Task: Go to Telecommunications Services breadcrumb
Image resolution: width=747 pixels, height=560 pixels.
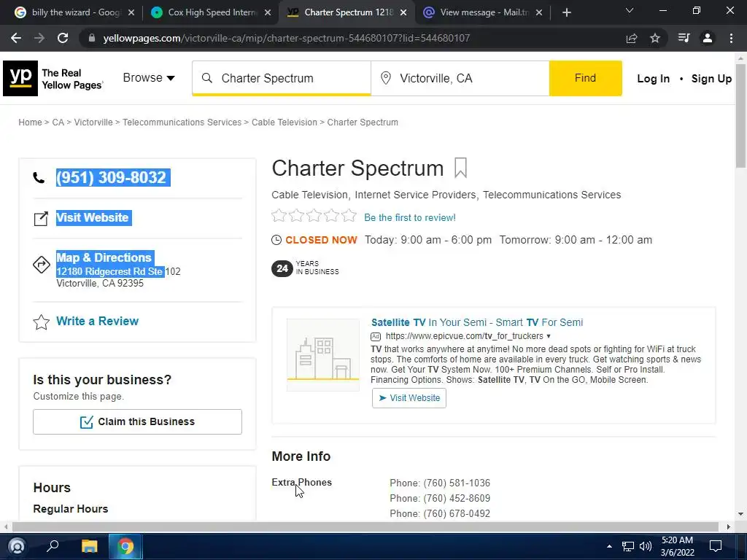Action: (x=182, y=122)
